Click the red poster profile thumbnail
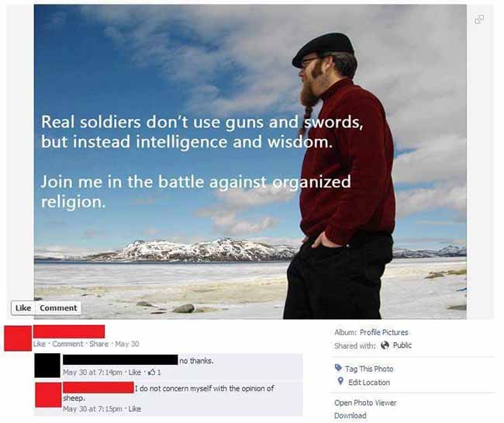 point(18,338)
